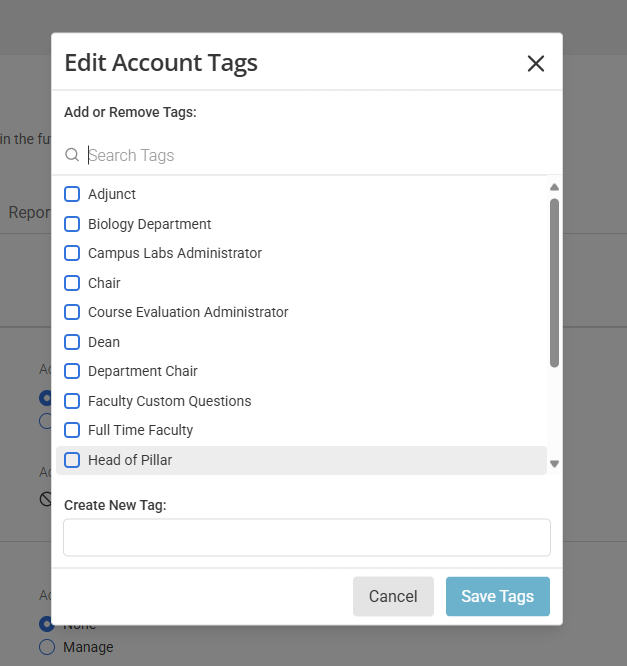Screen dimensions: 627x666
Task: Toggle the Dean tag checkbox
Action: [72, 342]
